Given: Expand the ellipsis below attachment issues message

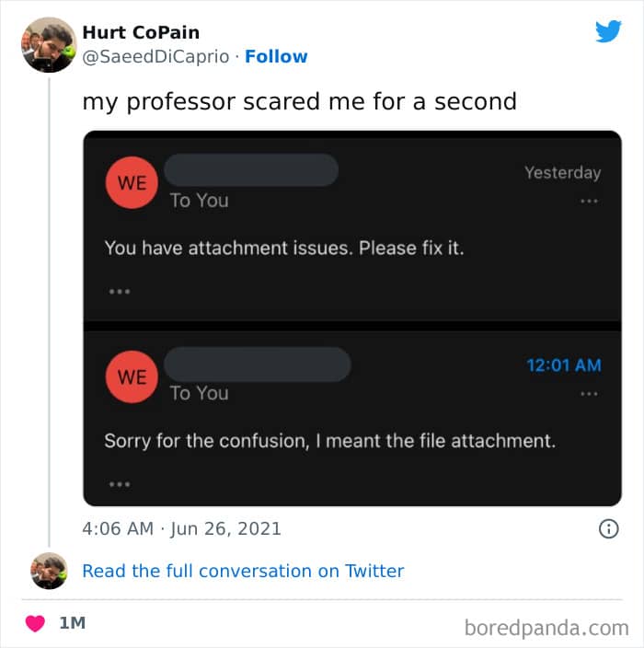Looking at the screenshot, I should coord(120,292).
